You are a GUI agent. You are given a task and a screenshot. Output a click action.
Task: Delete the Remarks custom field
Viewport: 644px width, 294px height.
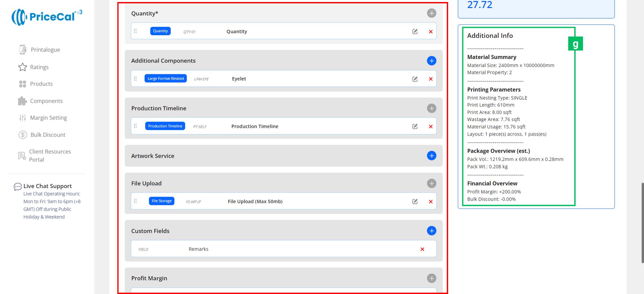click(422, 249)
